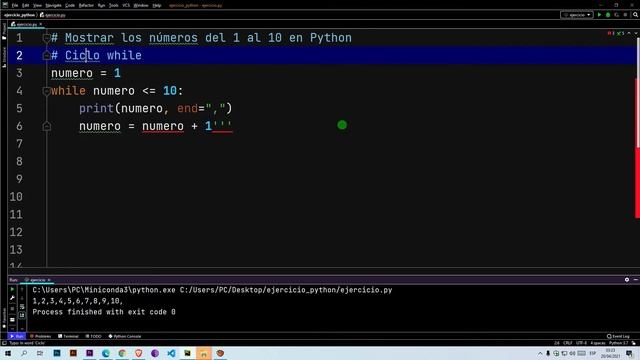Screen dimensions: 640x360
Task: Open the Run menu
Action: (101, 5)
